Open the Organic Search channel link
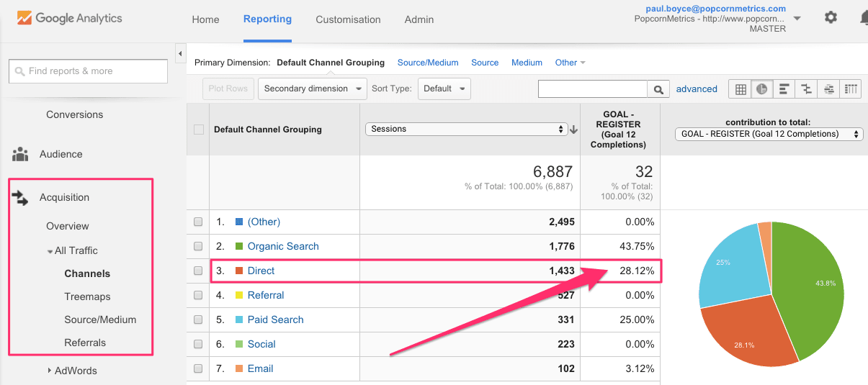 point(283,246)
